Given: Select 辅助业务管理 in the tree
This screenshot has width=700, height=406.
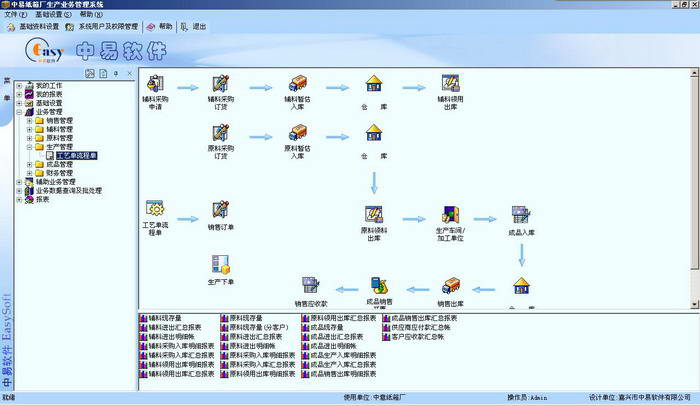Looking at the screenshot, I should tap(55, 182).
